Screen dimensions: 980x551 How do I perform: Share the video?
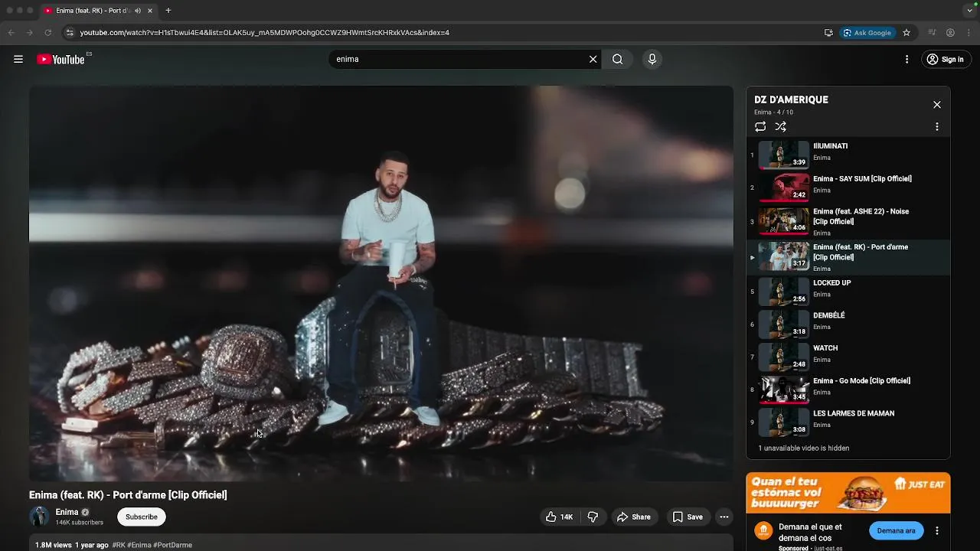pyautogui.click(x=634, y=517)
